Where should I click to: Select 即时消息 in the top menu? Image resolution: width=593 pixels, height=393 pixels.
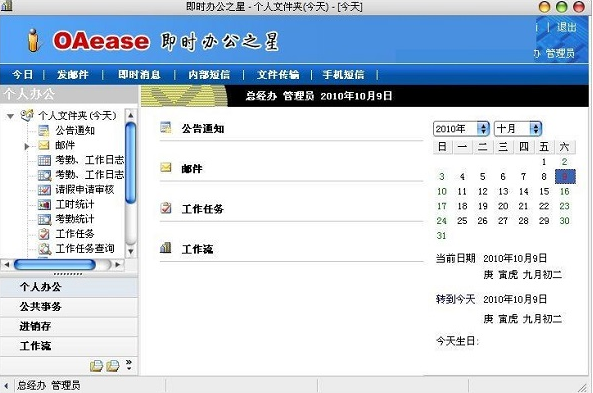[x=139, y=75]
